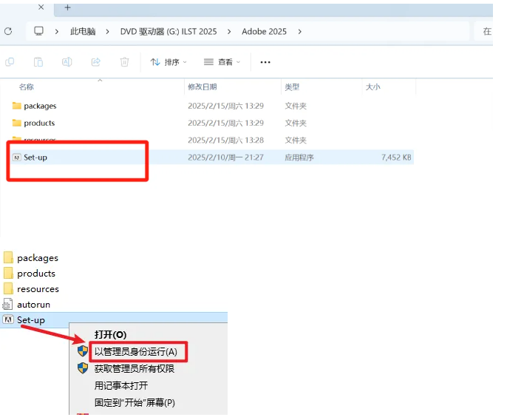524x420 pixels.
Task: Open the 查看 view dropdown
Action: (222, 62)
